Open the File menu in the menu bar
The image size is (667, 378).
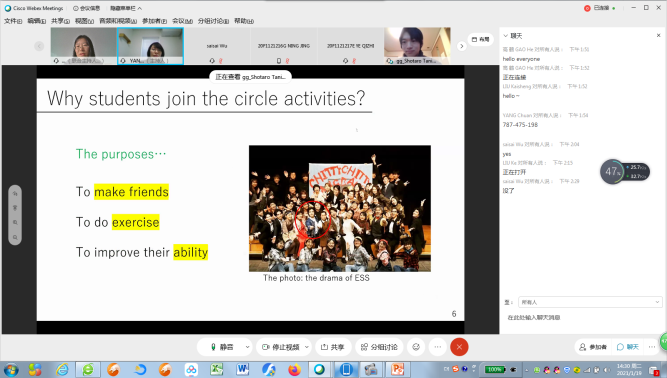pos(13,21)
